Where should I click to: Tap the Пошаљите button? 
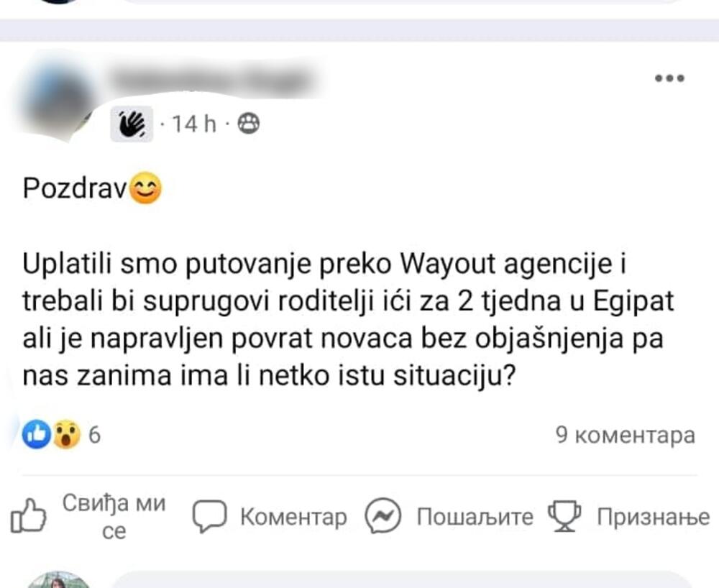coord(475,517)
